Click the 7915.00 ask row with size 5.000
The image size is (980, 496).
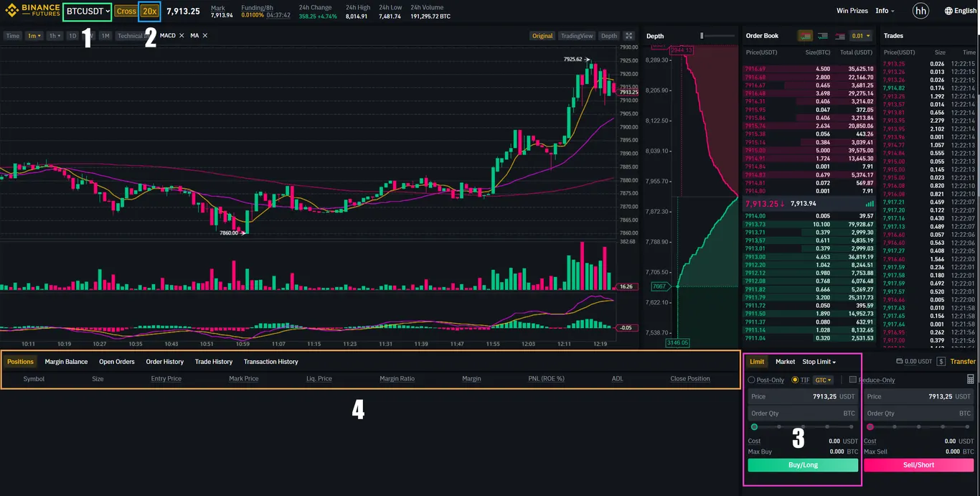tap(809, 151)
